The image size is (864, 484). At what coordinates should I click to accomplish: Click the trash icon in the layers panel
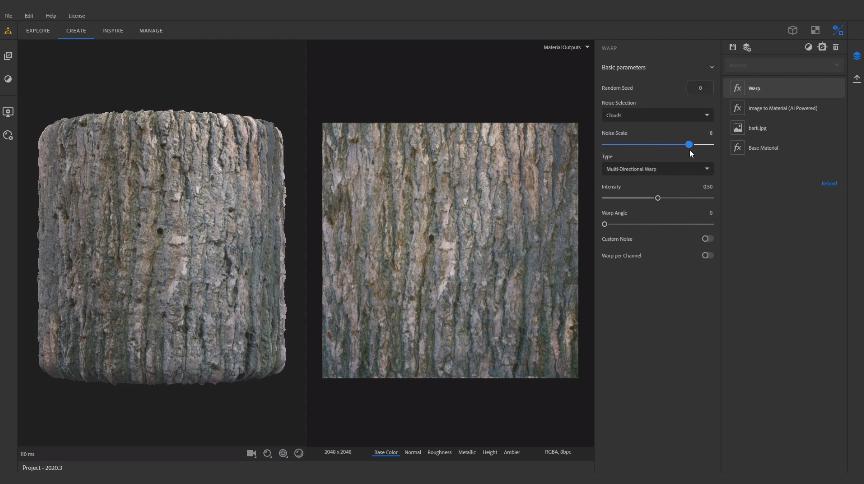point(836,47)
